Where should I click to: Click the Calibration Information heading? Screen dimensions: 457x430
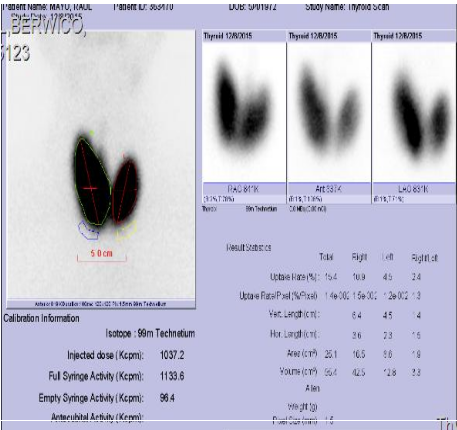(42, 318)
